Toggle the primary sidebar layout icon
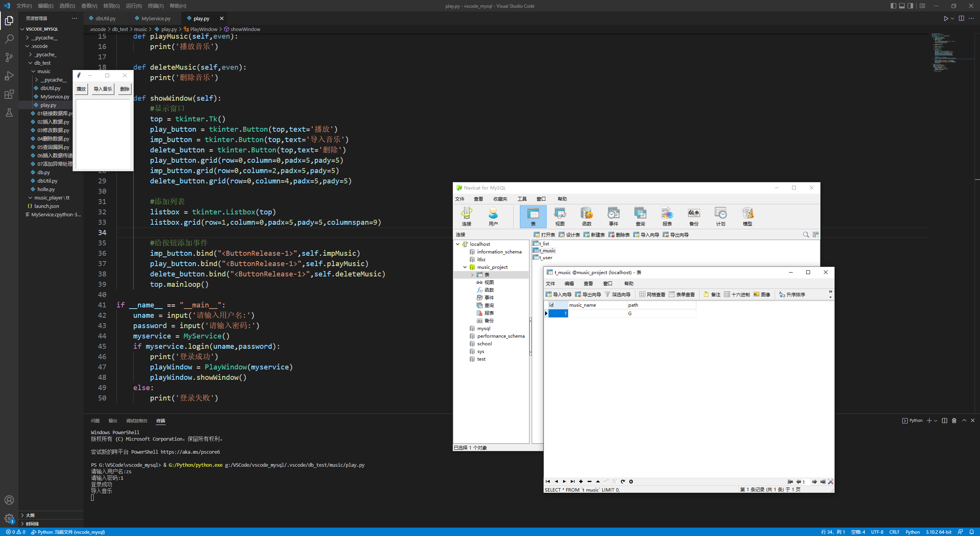The height and width of the screenshot is (536, 980). coord(893,6)
